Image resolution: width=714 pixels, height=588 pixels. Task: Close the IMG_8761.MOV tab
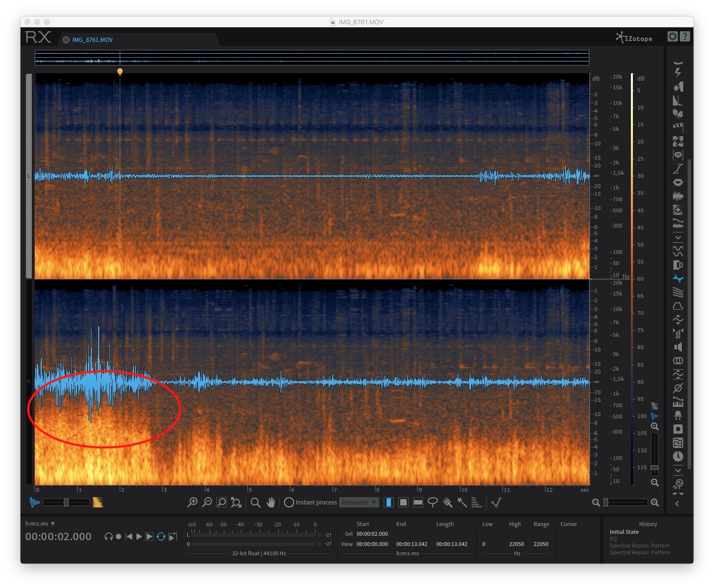click(66, 40)
